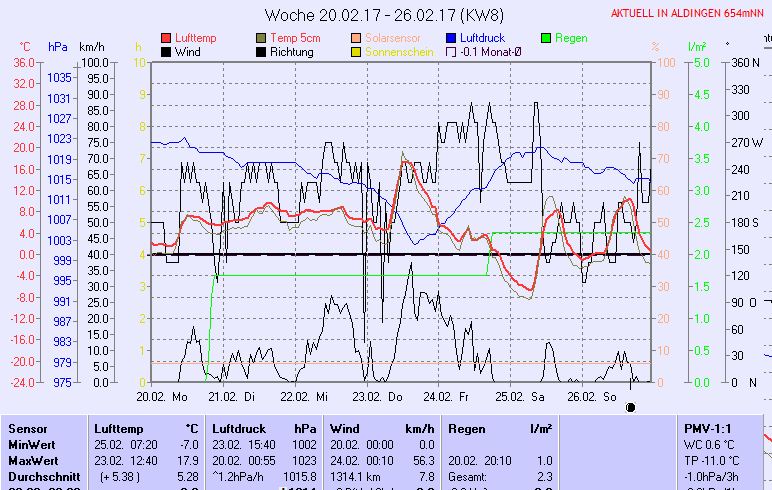Image resolution: width=772 pixels, height=490 pixels.
Task: Click the yellow Sonnenschein legend square
Action: coord(357,52)
